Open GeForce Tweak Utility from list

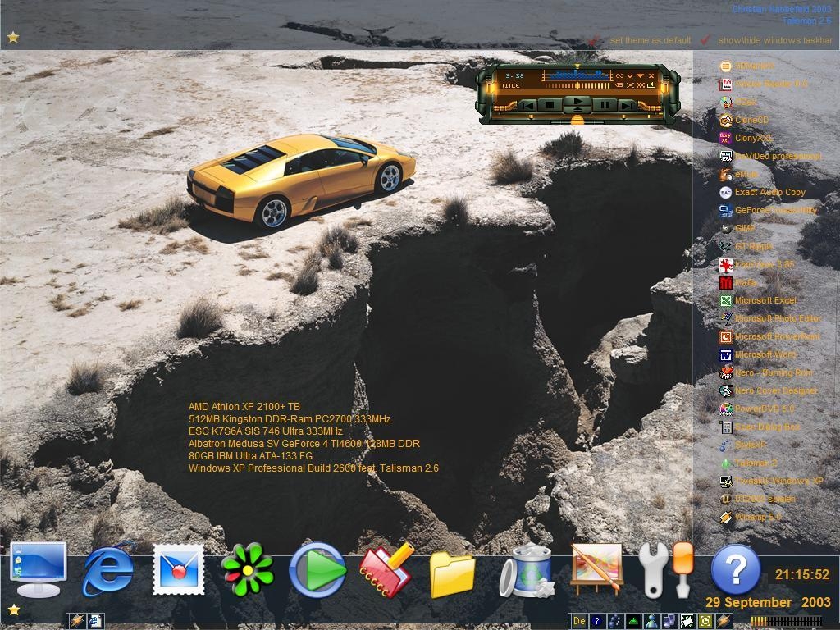pos(776,211)
